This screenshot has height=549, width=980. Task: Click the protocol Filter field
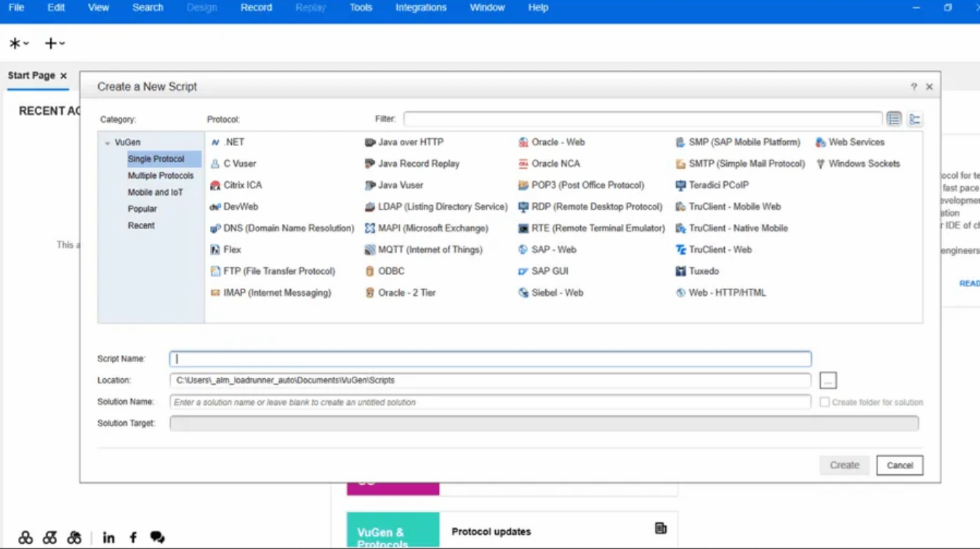[x=643, y=119]
